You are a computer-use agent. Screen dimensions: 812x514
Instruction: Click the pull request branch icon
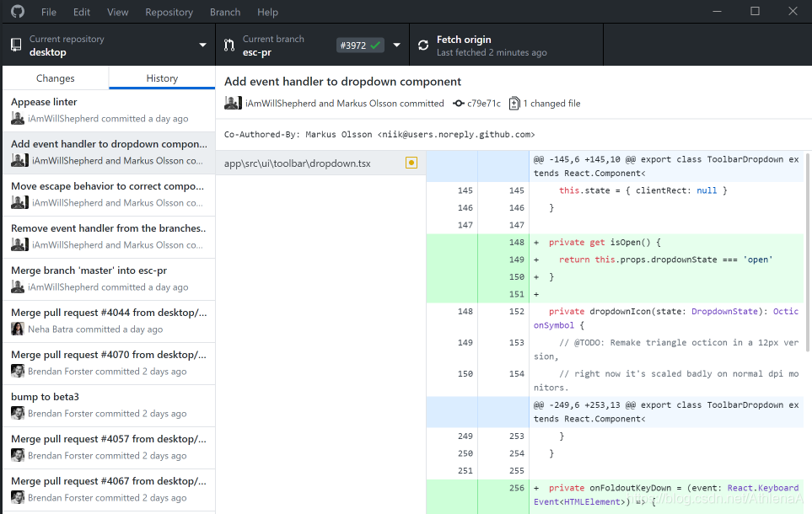click(x=229, y=45)
